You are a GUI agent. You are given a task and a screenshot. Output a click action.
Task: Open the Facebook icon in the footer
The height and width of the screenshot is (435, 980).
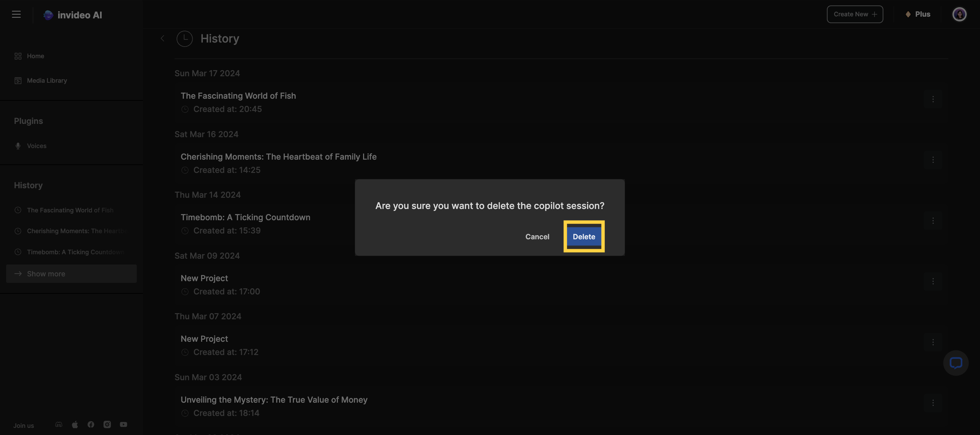click(91, 424)
